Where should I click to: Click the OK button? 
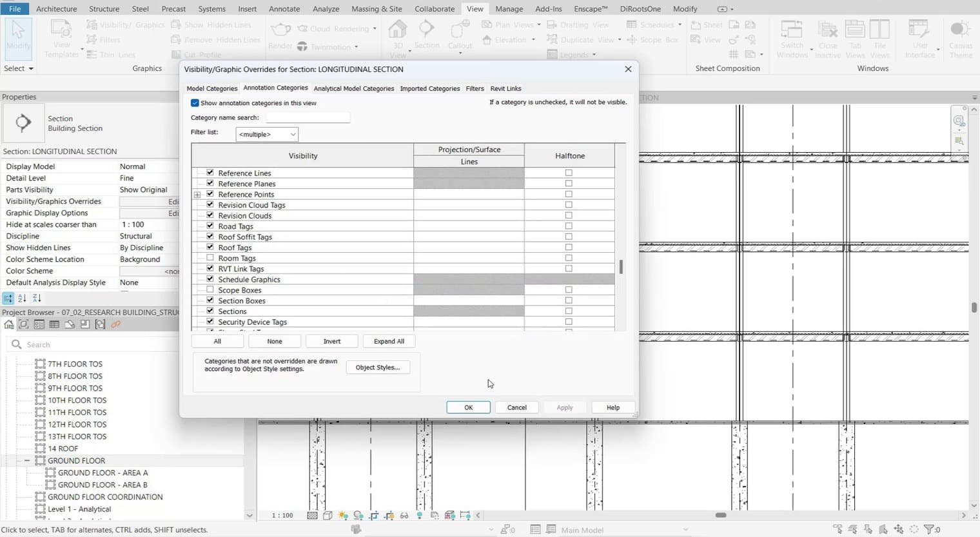point(469,407)
